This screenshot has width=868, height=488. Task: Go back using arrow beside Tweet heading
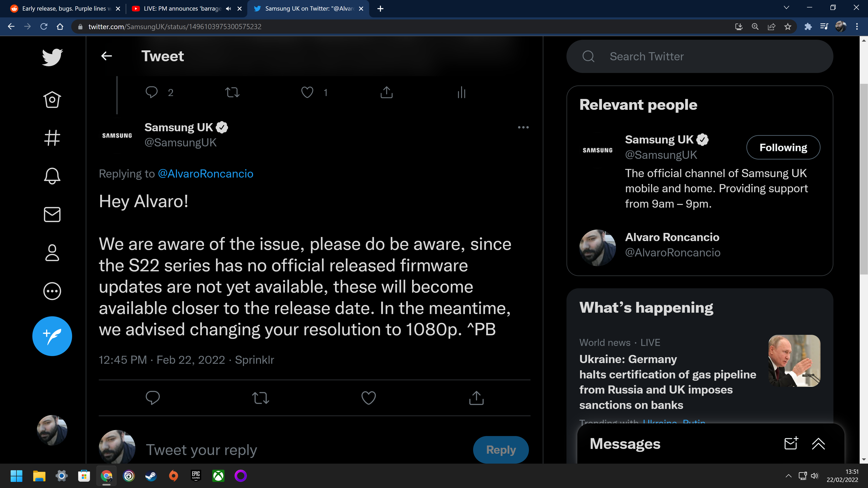point(106,56)
